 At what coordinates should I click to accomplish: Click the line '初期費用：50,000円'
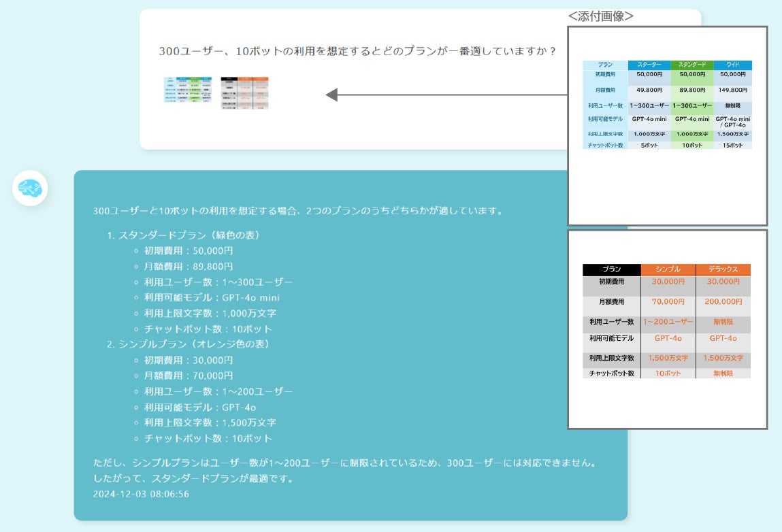pyautogui.click(x=189, y=250)
